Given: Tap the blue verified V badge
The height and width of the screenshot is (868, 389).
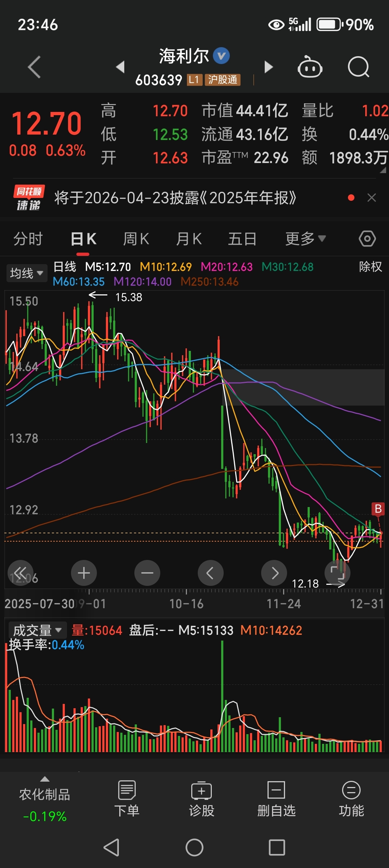Looking at the screenshot, I should 221,56.
